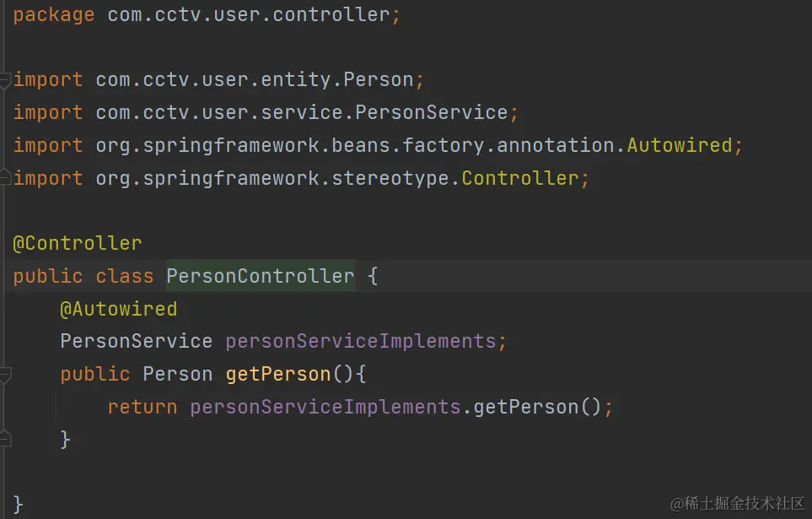Click the @Autowired annotation on the field
The height and width of the screenshot is (519, 812).
[x=118, y=309]
